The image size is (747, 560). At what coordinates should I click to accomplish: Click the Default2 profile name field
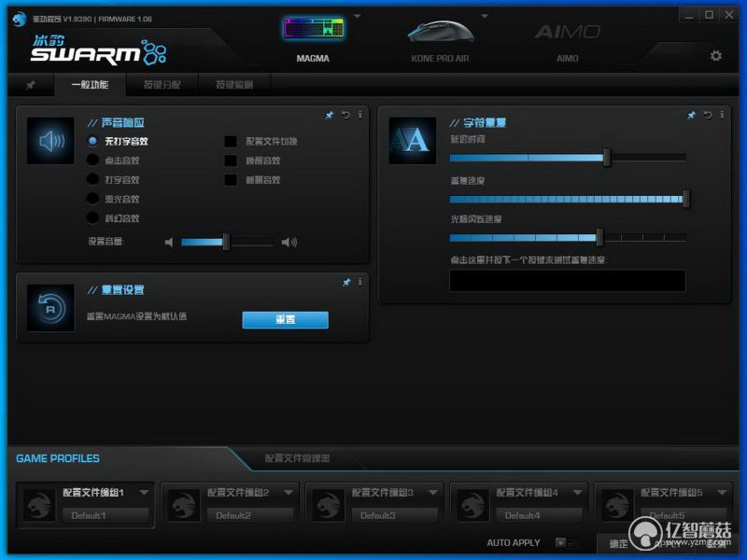pos(250,515)
